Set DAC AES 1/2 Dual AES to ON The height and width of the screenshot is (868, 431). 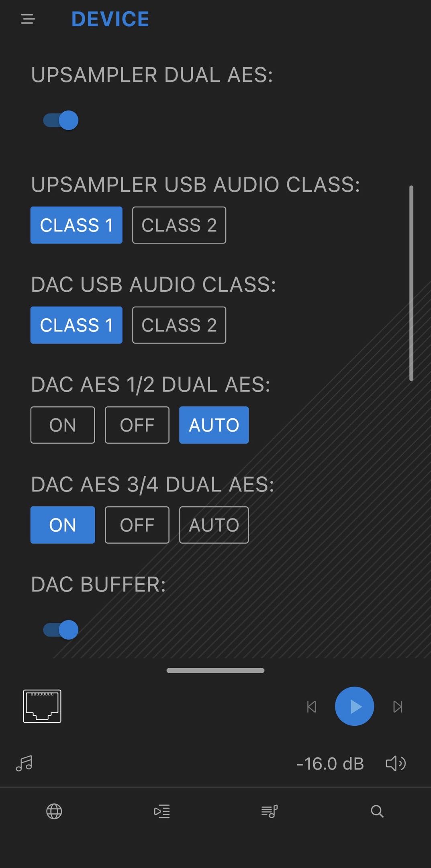[63, 425]
